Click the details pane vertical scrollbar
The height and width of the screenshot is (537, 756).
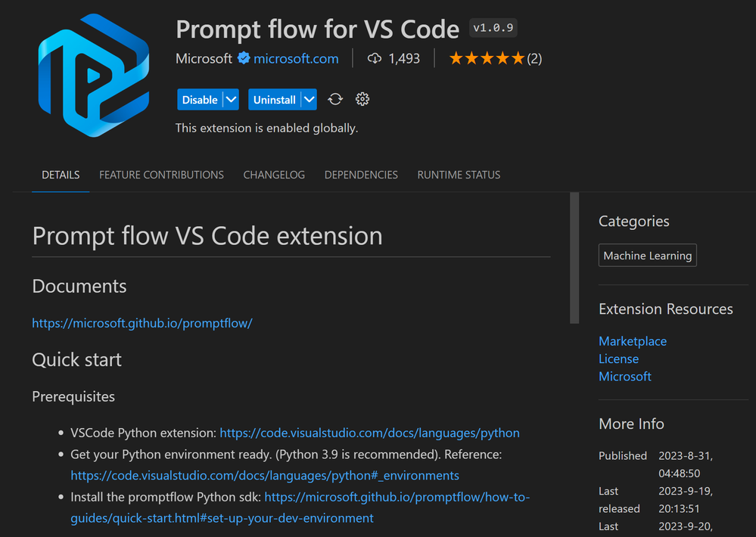(574, 257)
